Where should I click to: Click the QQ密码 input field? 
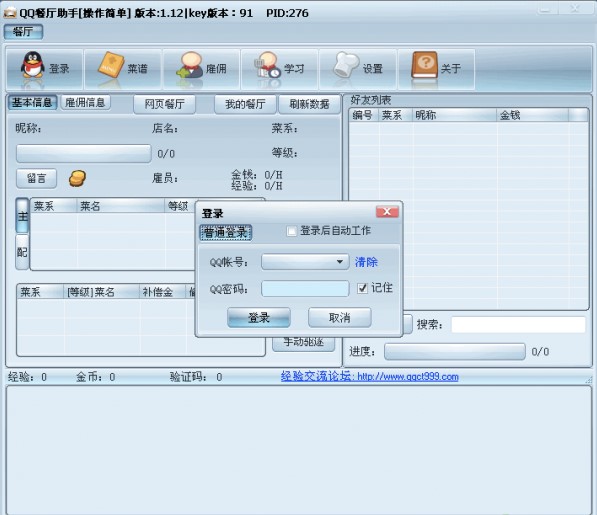pos(305,289)
